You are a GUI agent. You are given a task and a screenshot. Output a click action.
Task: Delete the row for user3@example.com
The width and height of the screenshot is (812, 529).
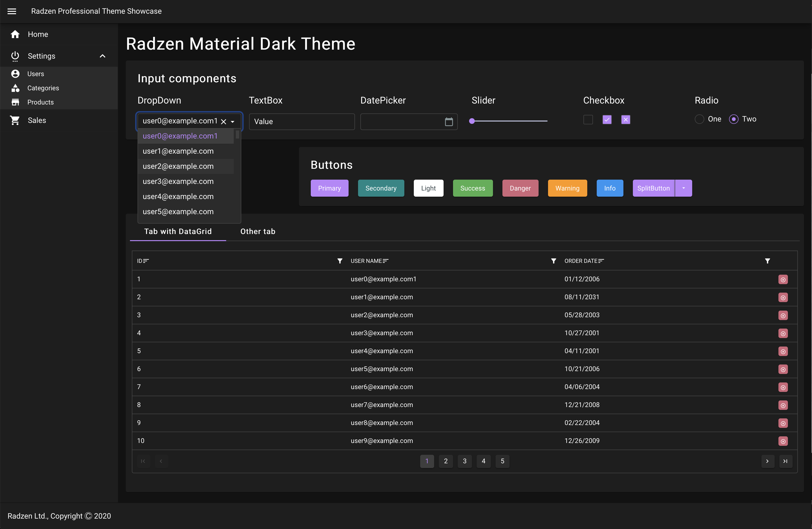pyautogui.click(x=783, y=334)
